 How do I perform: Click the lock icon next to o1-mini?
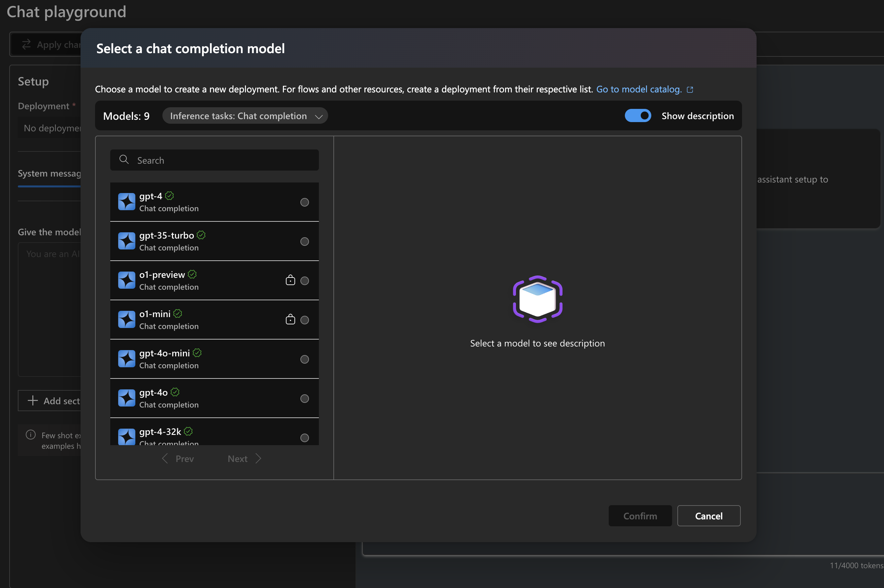click(x=290, y=320)
